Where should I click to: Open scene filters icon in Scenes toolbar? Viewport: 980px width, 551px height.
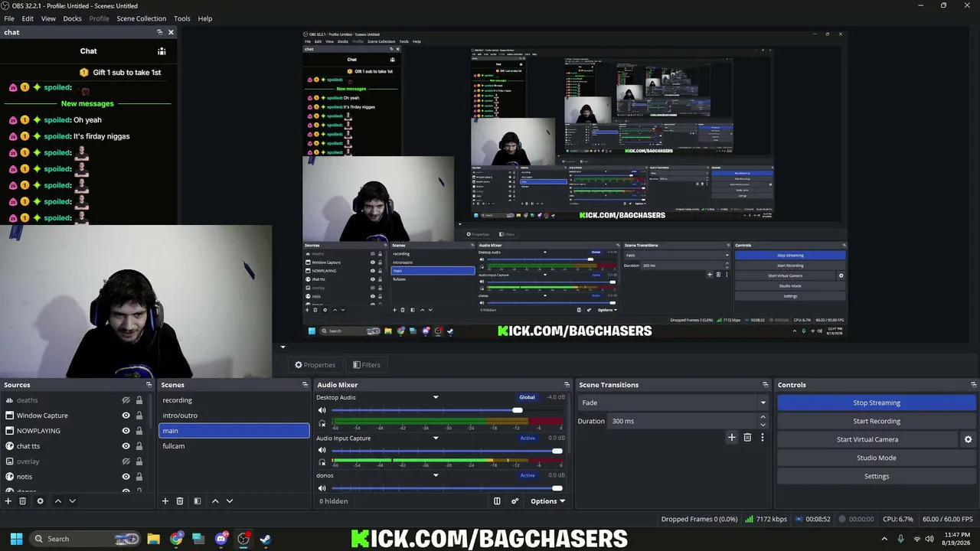tap(197, 501)
